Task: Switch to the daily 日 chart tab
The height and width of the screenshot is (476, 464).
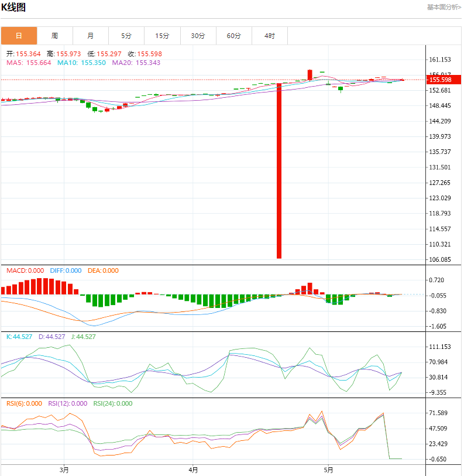Action: [19, 36]
